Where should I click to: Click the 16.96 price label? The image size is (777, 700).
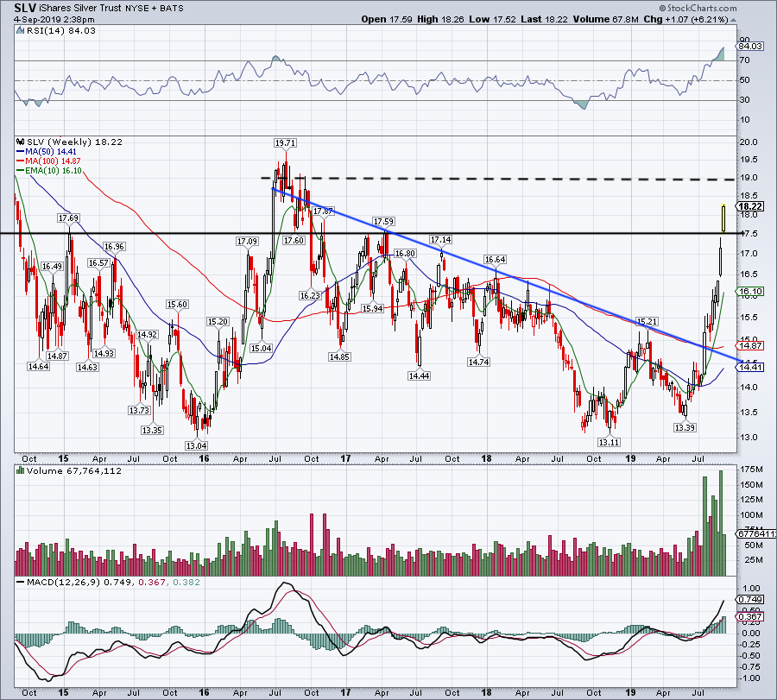click(x=114, y=246)
